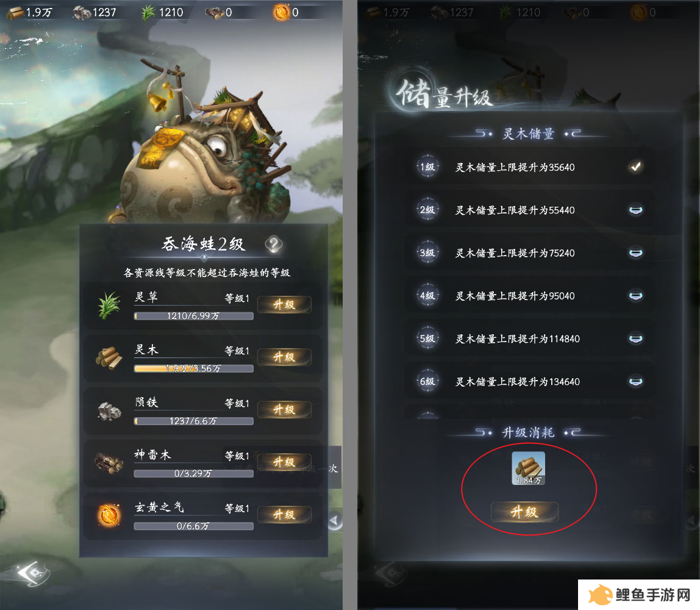Click the 陨铁 ore resource icon
Viewport: 700px width, 610px height.
(x=109, y=411)
